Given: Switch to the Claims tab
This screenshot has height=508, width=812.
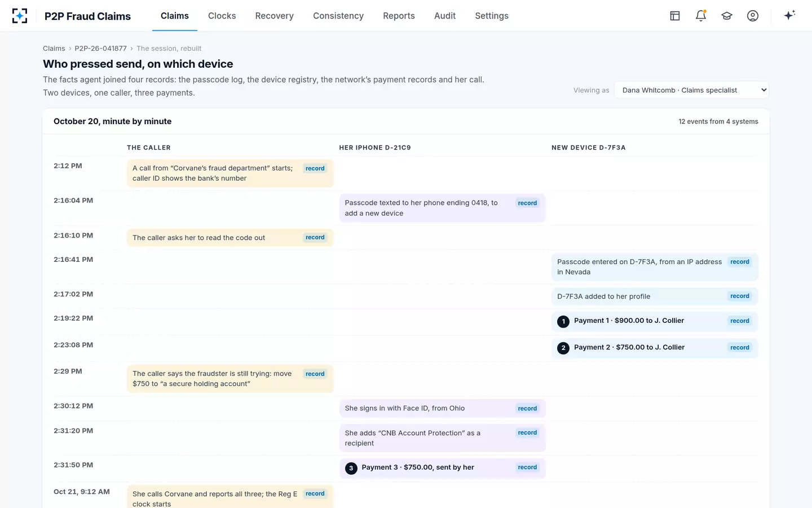Looking at the screenshot, I should (x=175, y=16).
